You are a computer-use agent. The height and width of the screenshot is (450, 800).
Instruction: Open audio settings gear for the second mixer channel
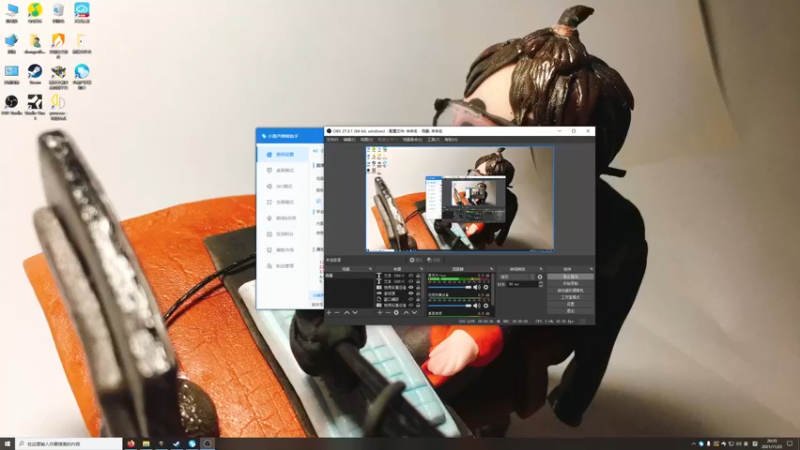486,306
